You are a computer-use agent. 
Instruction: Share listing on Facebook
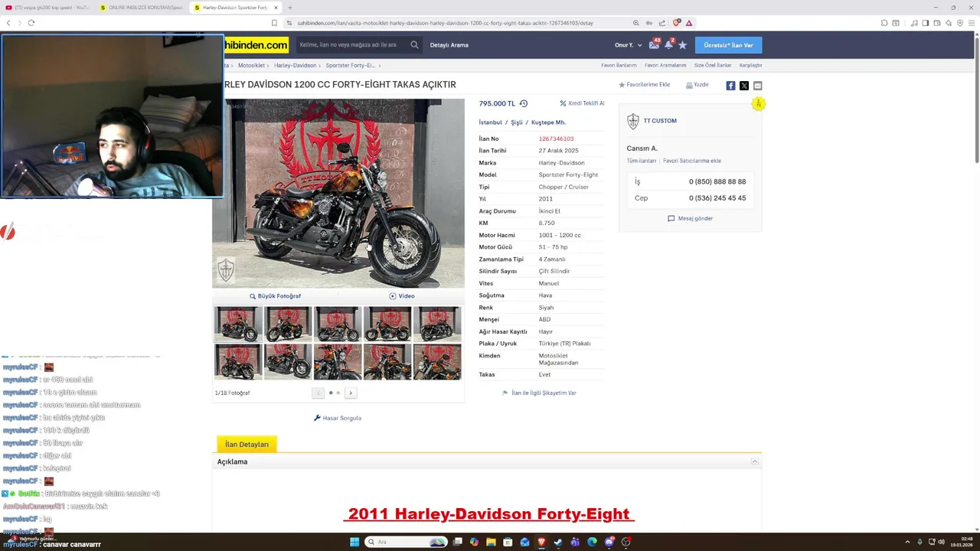click(x=730, y=86)
